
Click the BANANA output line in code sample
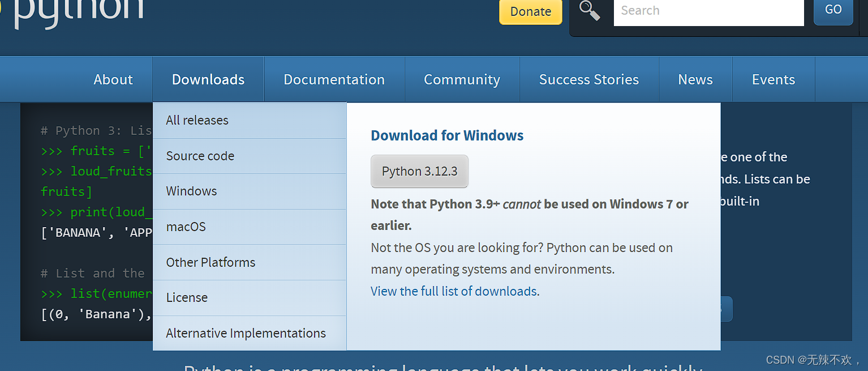(x=96, y=232)
